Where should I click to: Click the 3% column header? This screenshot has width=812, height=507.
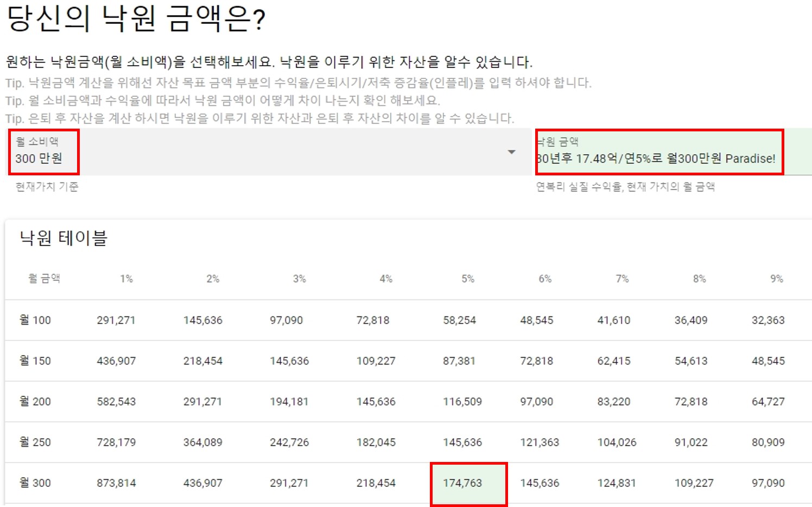300,278
